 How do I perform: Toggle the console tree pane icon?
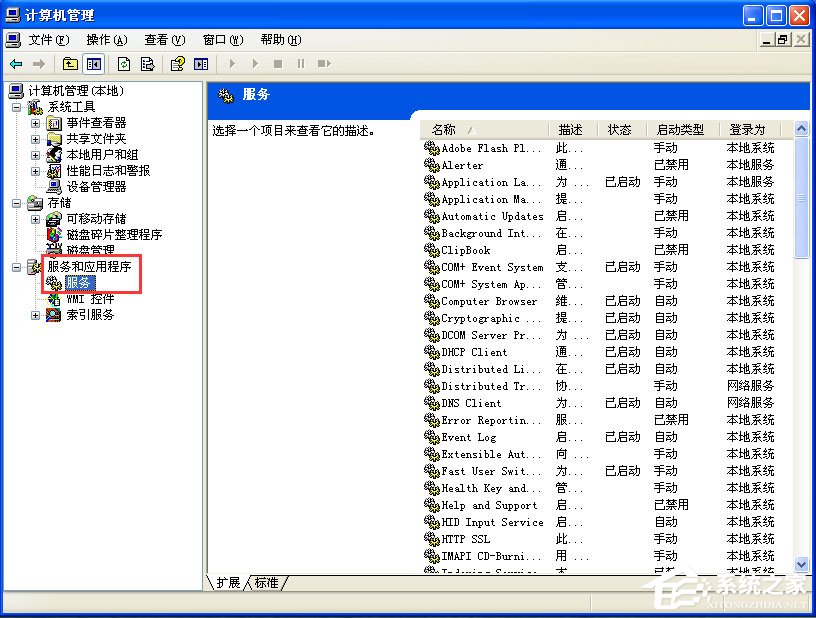click(x=93, y=63)
